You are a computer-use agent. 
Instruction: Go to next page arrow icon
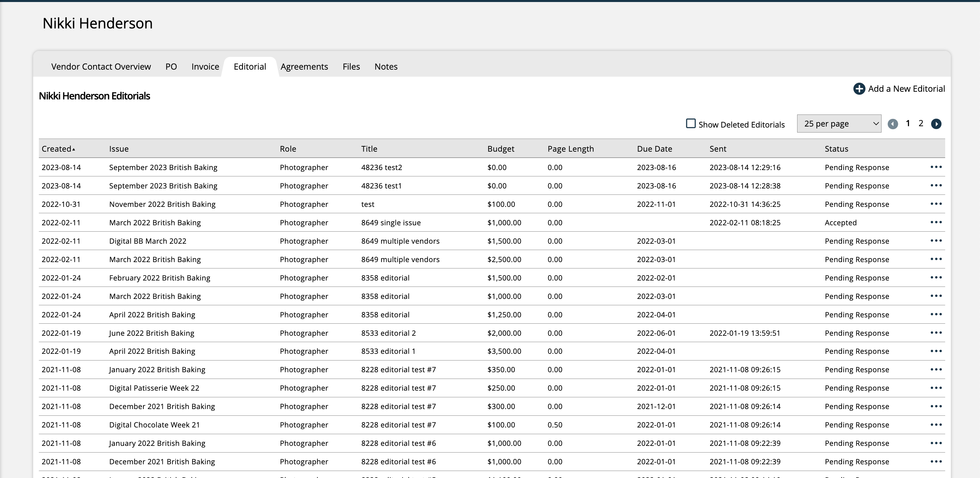pos(936,124)
